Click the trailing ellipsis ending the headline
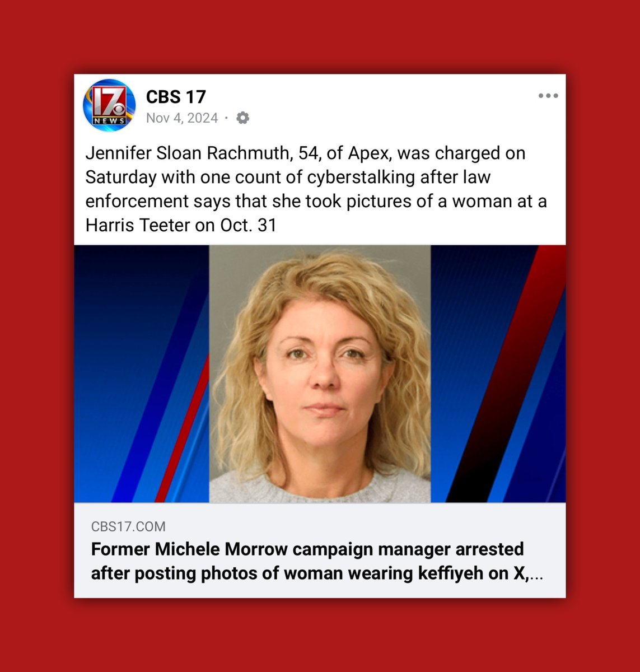Screen dimensions: 640x672 (x=536, y=575)
